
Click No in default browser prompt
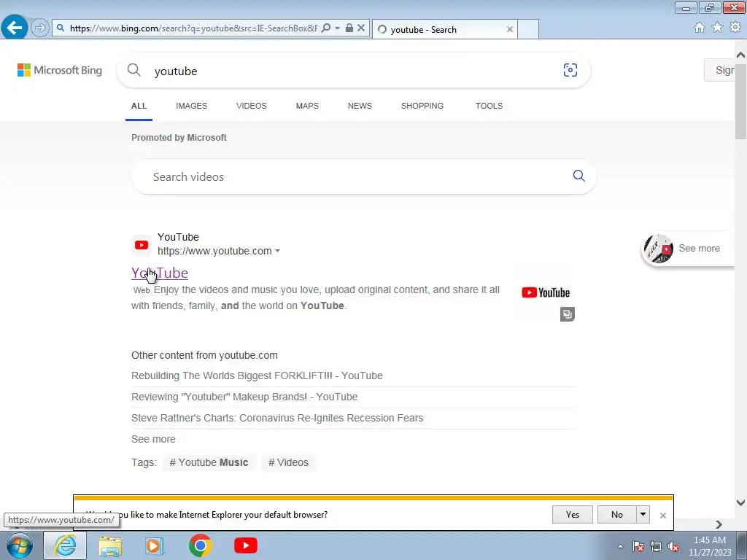[617, 515]
